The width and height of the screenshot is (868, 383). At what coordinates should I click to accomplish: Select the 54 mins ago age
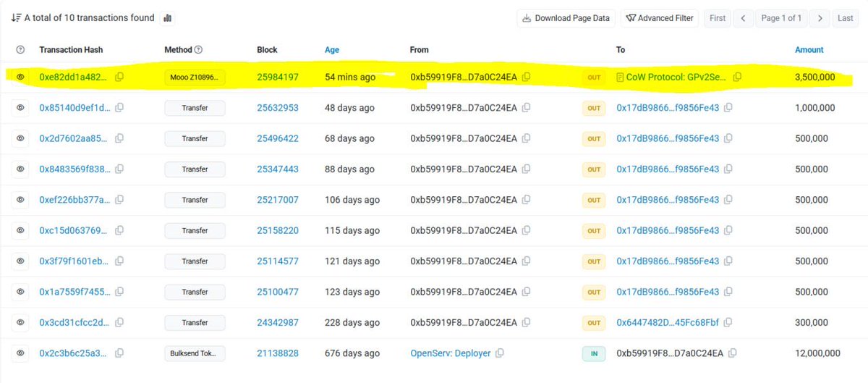point(350,77)
